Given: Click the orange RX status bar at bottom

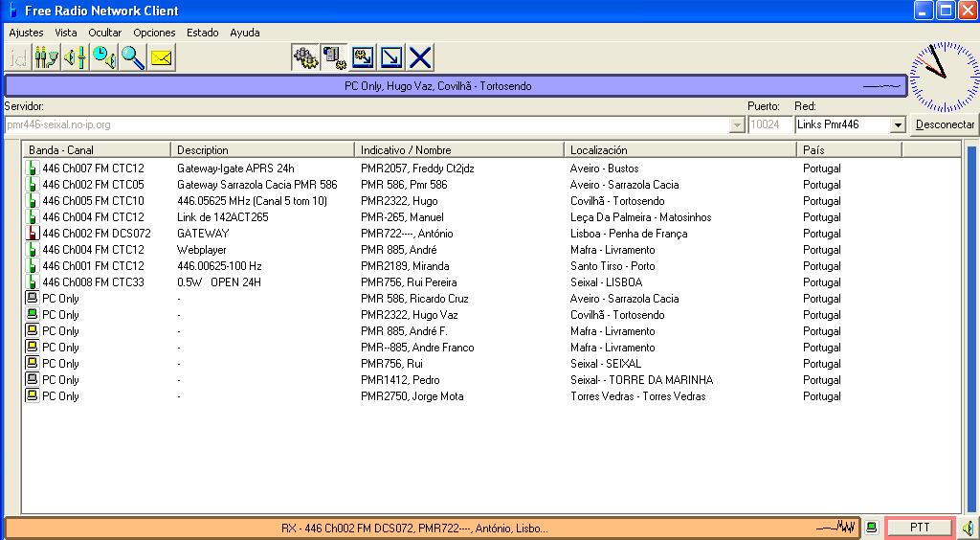Looking at the screenshot, I should pos(433,529).
